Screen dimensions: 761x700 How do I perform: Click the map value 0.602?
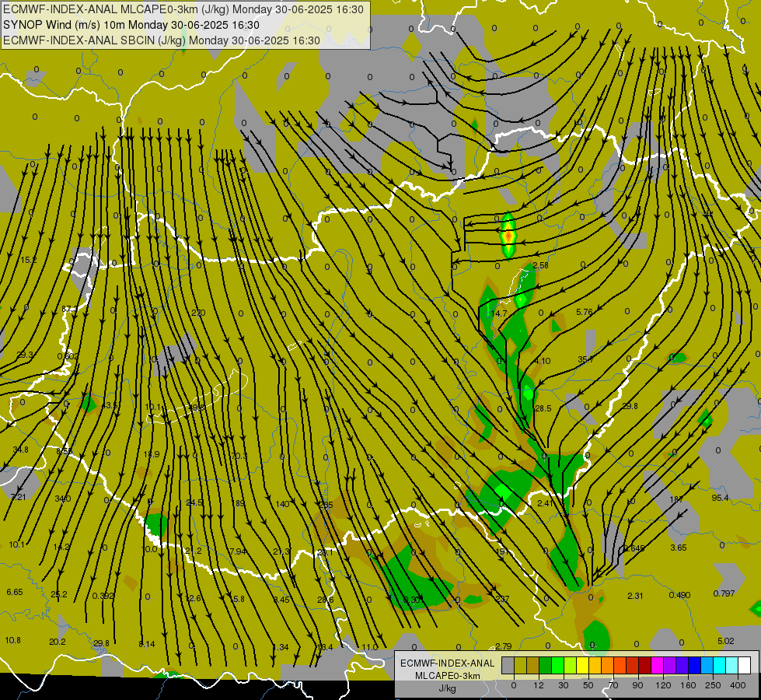pyautogui.click(x=68, y=356)
